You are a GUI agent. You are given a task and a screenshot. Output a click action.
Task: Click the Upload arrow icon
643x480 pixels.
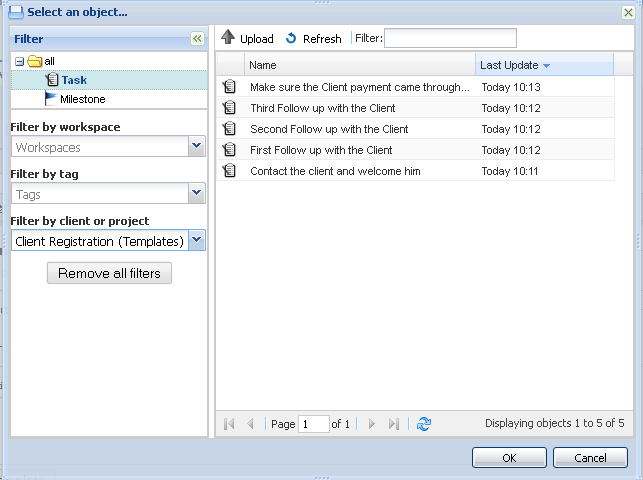pyautogui.click(x=228, y=38)
